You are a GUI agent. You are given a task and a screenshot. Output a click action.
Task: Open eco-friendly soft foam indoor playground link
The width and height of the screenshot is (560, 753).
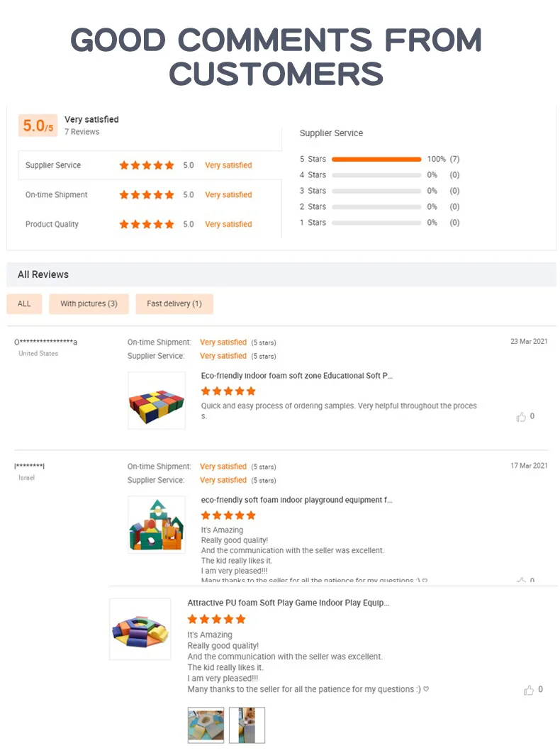[x=296, y=500]
